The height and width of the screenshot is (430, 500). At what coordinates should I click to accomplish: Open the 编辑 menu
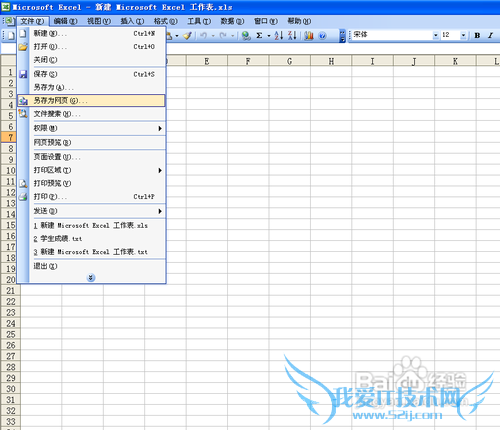coord(65,21)
